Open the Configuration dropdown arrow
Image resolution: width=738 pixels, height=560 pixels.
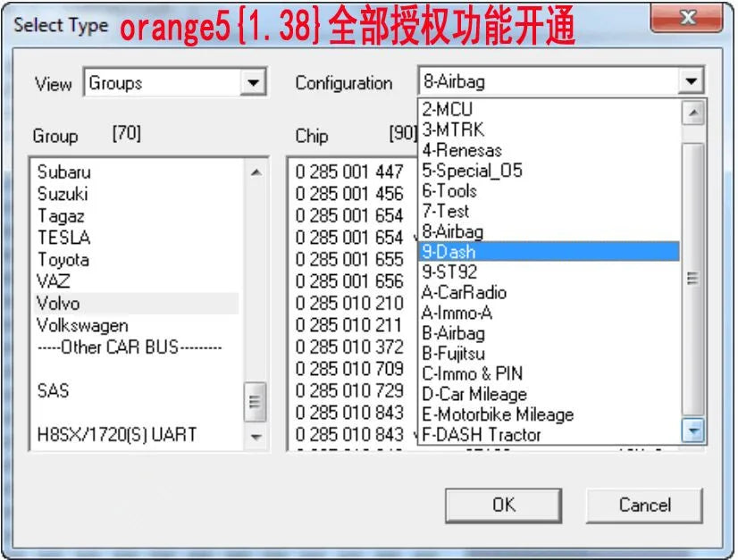(692, 80)
